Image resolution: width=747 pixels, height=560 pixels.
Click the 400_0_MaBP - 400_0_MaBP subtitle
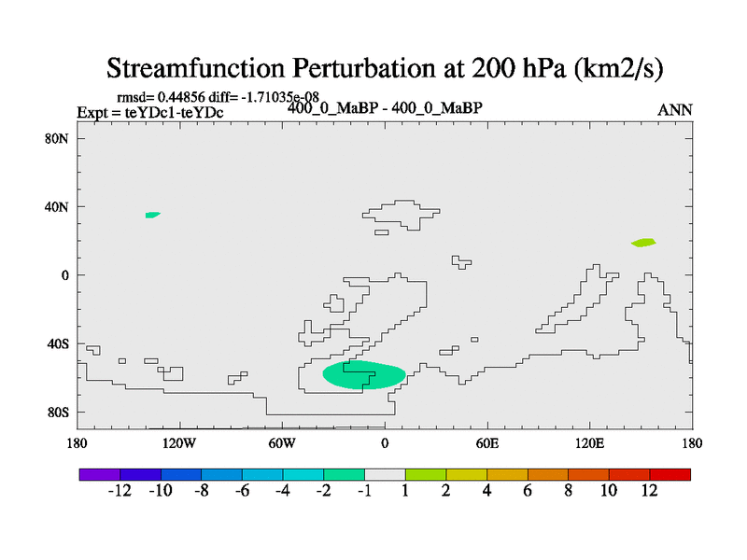(385, 107)
